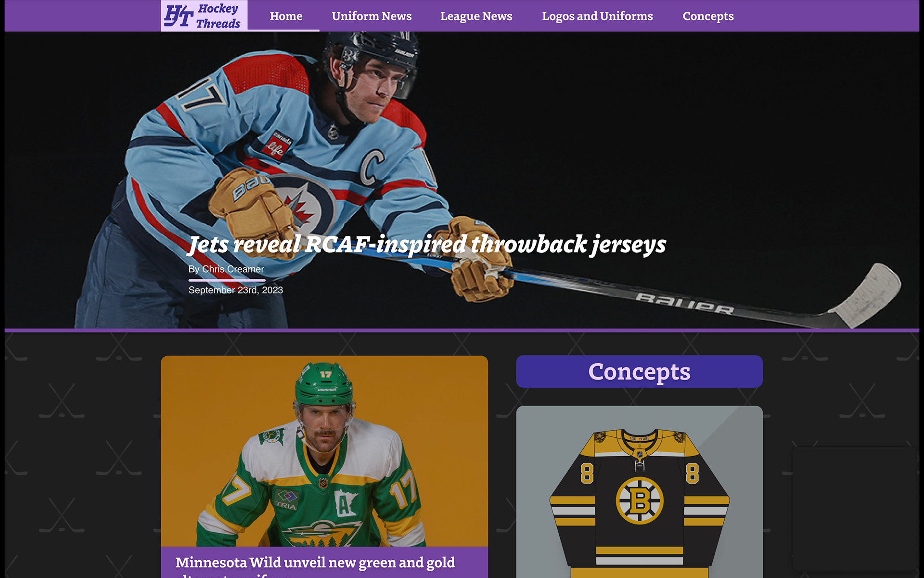Click the Hockey Threads wordmark text
The image size is (924, 578).
(x=218, y=16)
